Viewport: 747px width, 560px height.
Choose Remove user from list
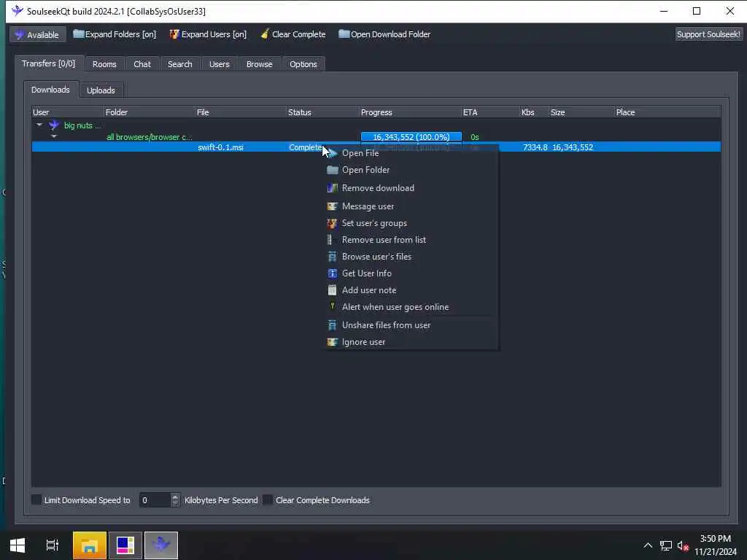coord(411,239)
